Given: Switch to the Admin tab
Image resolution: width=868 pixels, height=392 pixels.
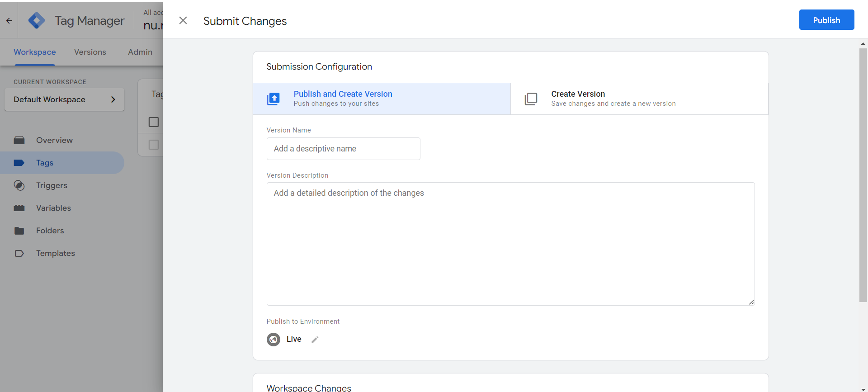Looking at the screenshot, I should click(140, 52).
